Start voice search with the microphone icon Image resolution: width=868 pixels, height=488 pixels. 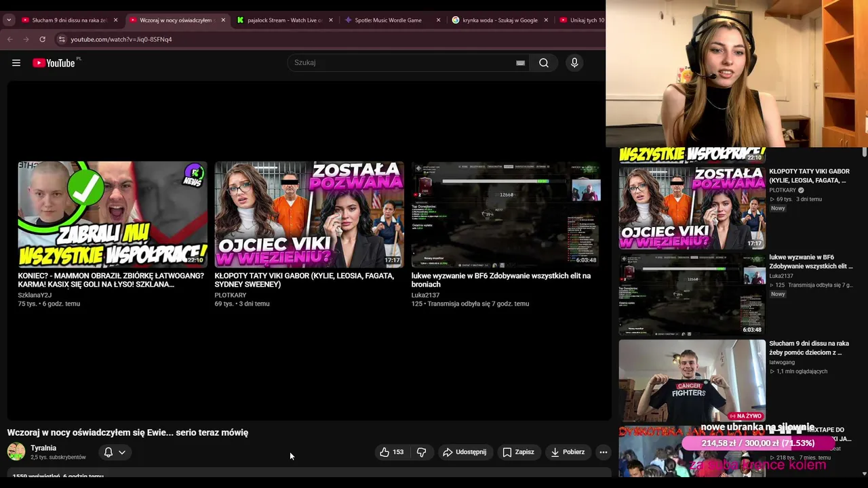coord(574,63)
